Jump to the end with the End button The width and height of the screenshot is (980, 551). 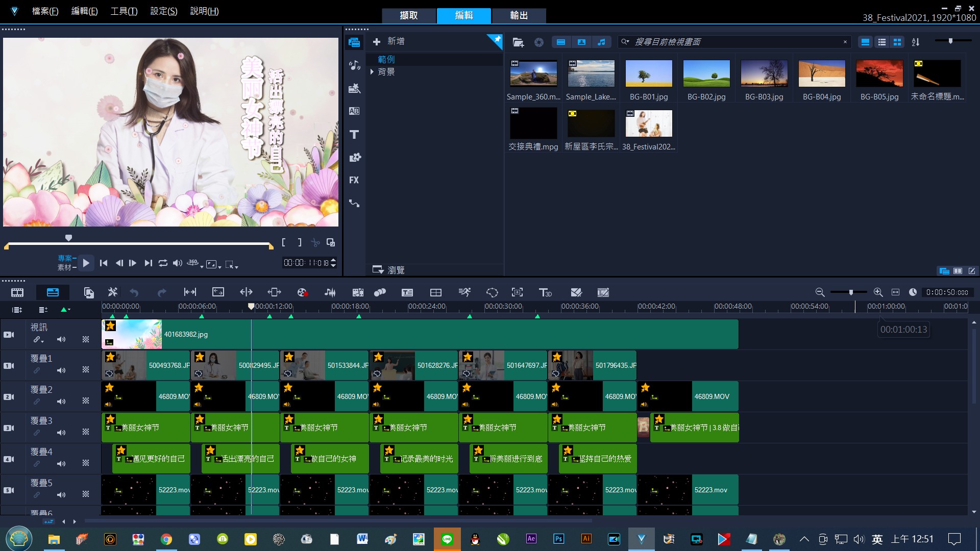pyautogui.click(x=148, y=263)
